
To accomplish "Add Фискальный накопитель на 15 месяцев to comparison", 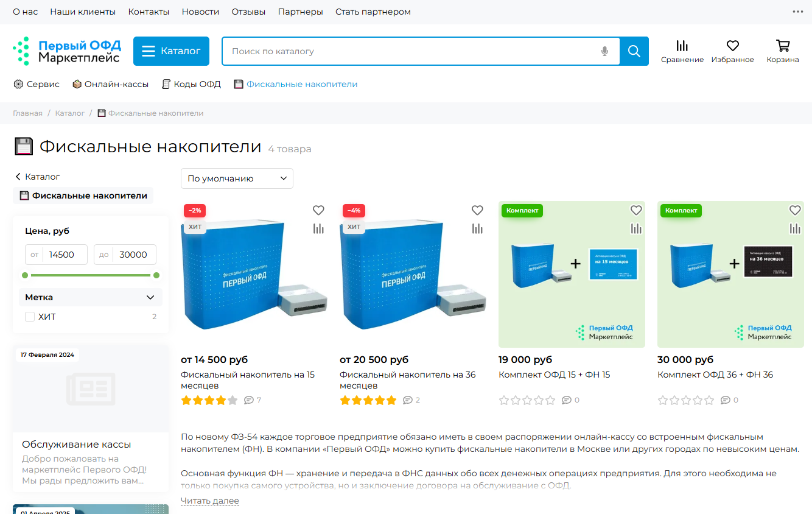I will [318, 228].
